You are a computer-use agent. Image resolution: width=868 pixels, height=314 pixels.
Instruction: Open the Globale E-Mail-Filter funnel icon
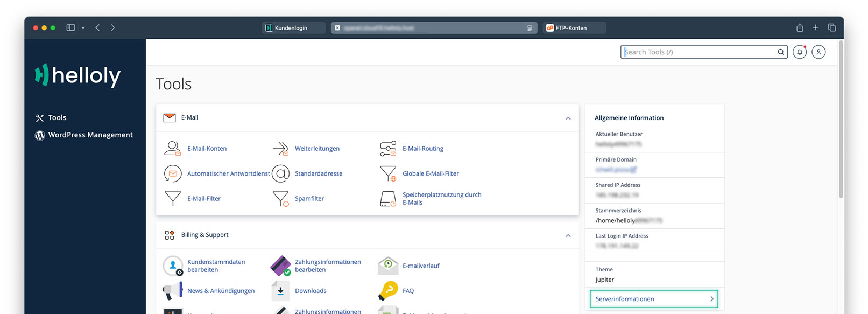[x=388, y=173]
